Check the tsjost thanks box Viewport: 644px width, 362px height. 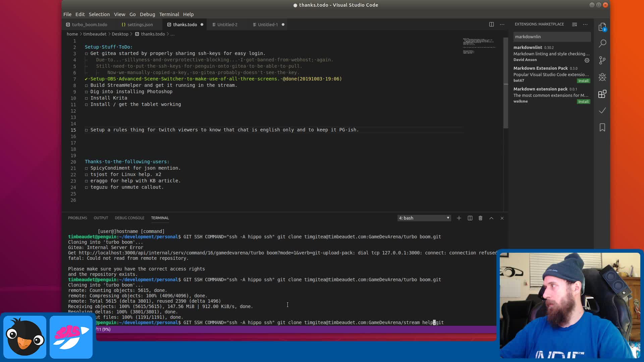[86, 175]
